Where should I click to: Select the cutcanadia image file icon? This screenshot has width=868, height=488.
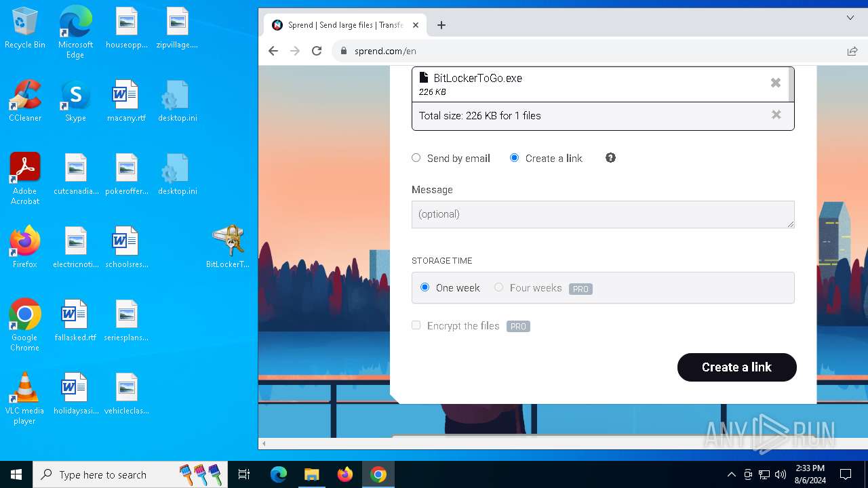coord(75,175)
